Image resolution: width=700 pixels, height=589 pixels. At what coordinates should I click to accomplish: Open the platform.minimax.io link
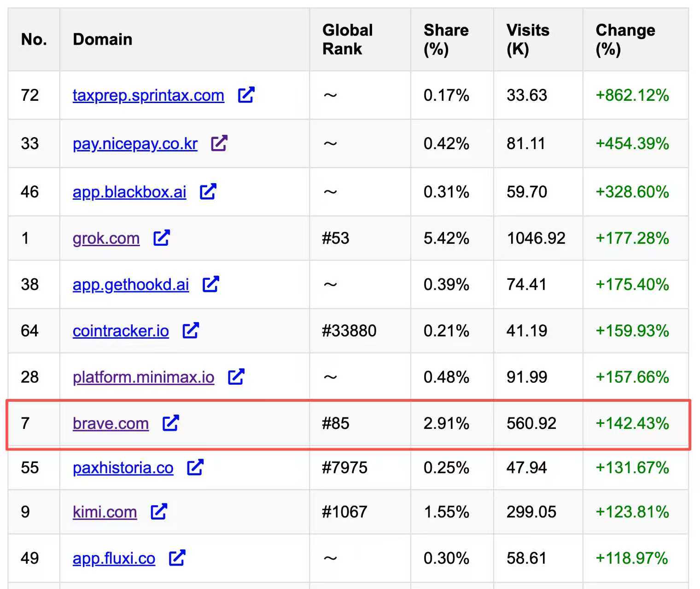point(144,377)
